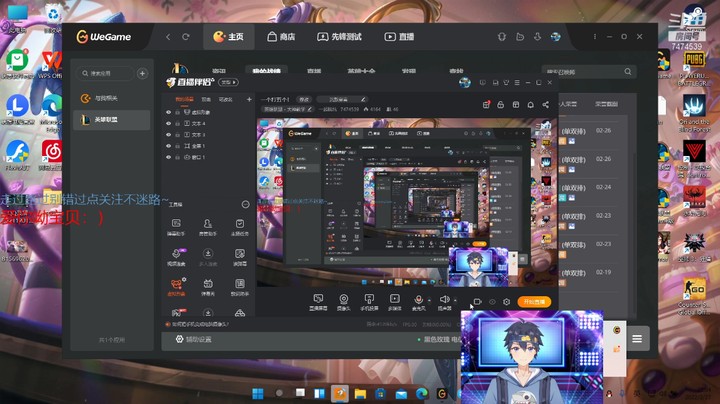Open notification bell in stream toolbar
The height and width of the screenshot is (404, 720).
(x=530, y=105)
